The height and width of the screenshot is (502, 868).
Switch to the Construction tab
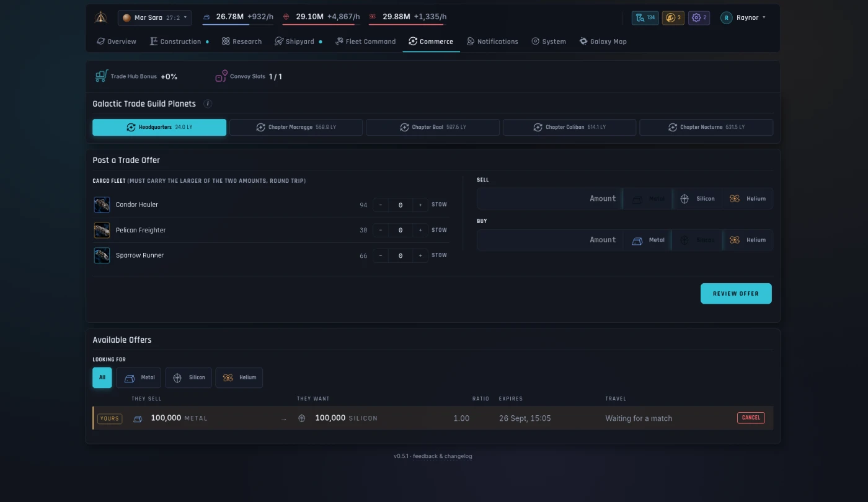coord(179,42)
